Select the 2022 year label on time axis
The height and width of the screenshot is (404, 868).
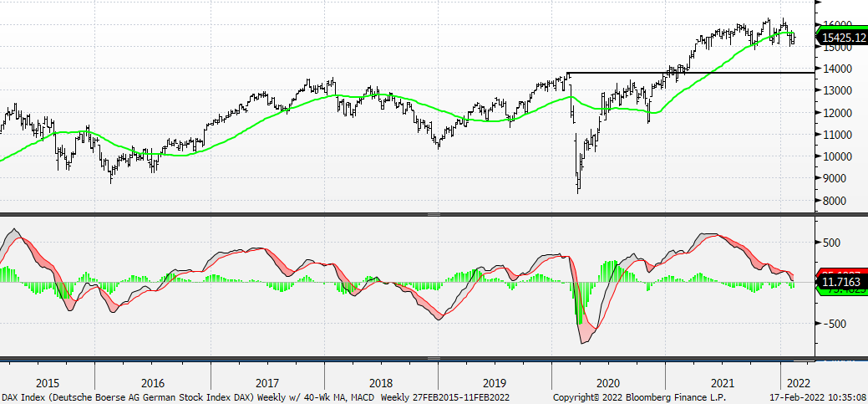click(x=799, y=383)
